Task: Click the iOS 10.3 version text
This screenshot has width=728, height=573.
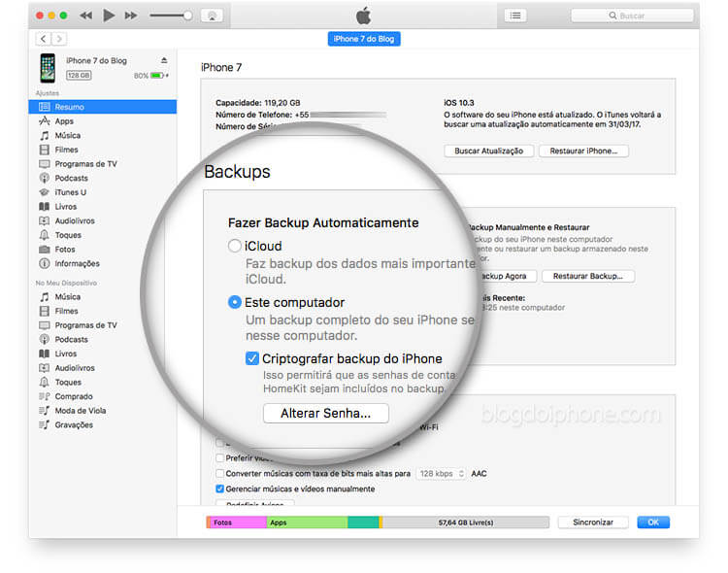Action: [459, 103]
